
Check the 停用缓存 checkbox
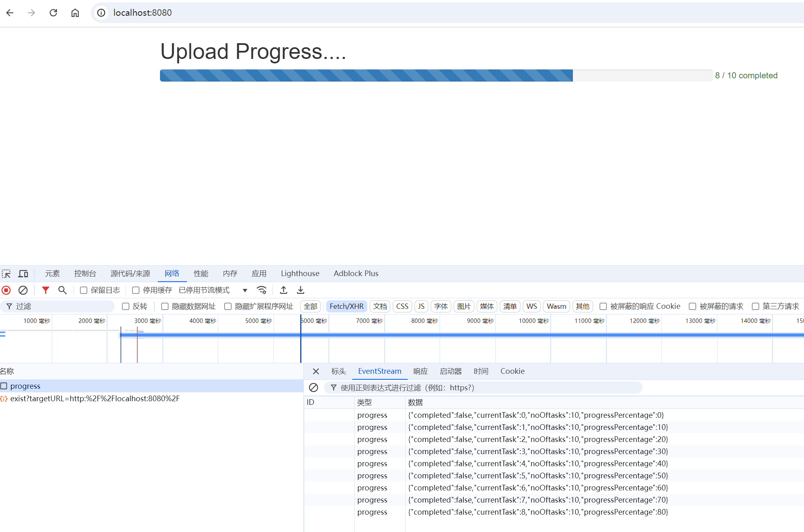(x=136, y=290)
